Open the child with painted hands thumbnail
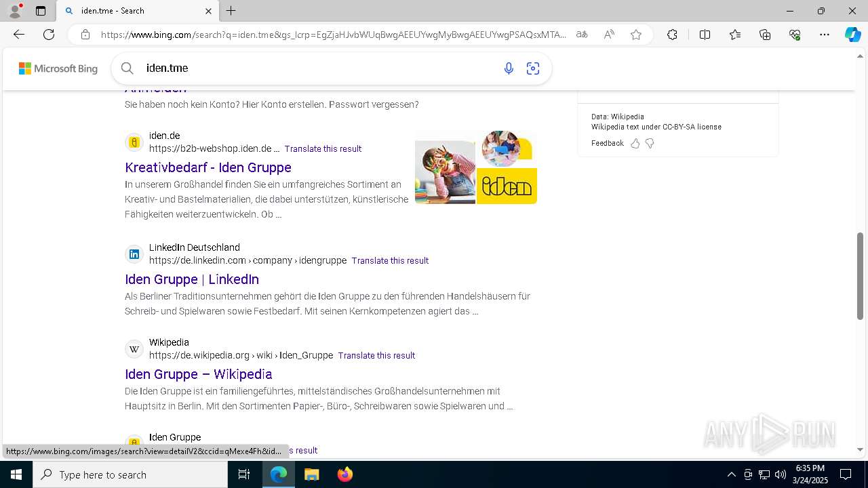 click(445, 172)
